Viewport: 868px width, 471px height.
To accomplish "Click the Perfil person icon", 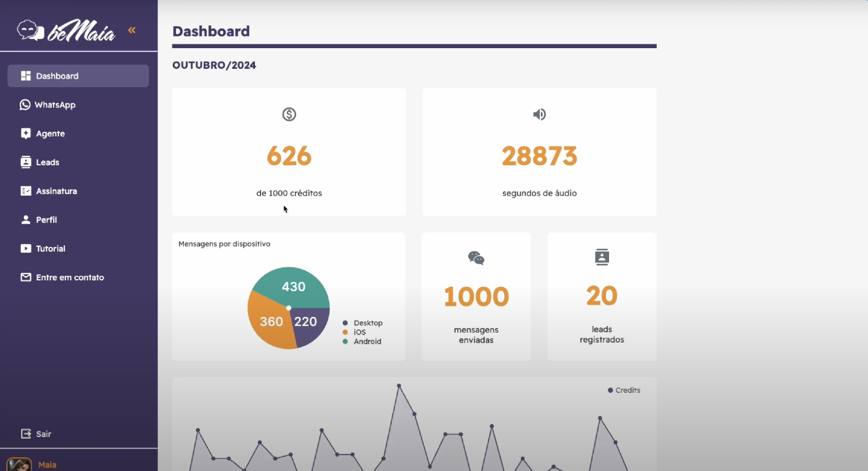I will [x=26, y=220].
